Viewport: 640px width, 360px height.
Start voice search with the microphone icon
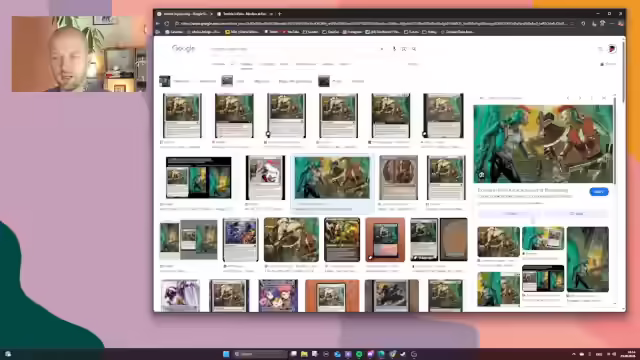click(394, 49)
